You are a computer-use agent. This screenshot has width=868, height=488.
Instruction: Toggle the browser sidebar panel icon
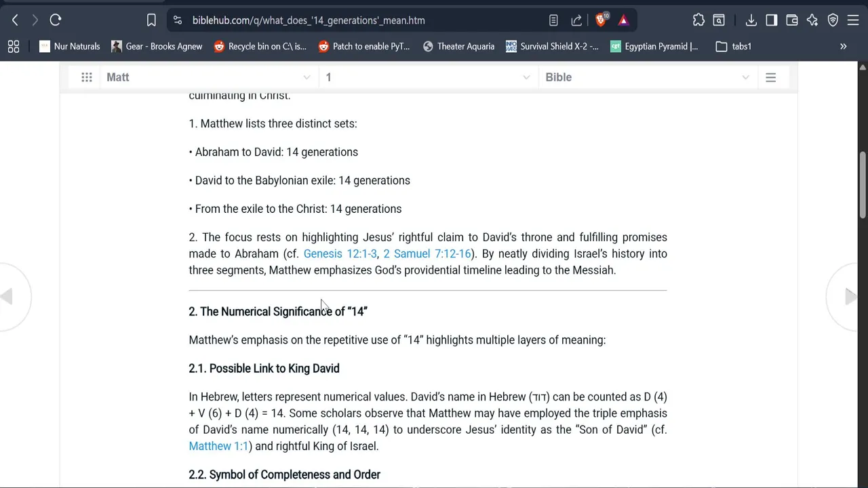[771, 20]
